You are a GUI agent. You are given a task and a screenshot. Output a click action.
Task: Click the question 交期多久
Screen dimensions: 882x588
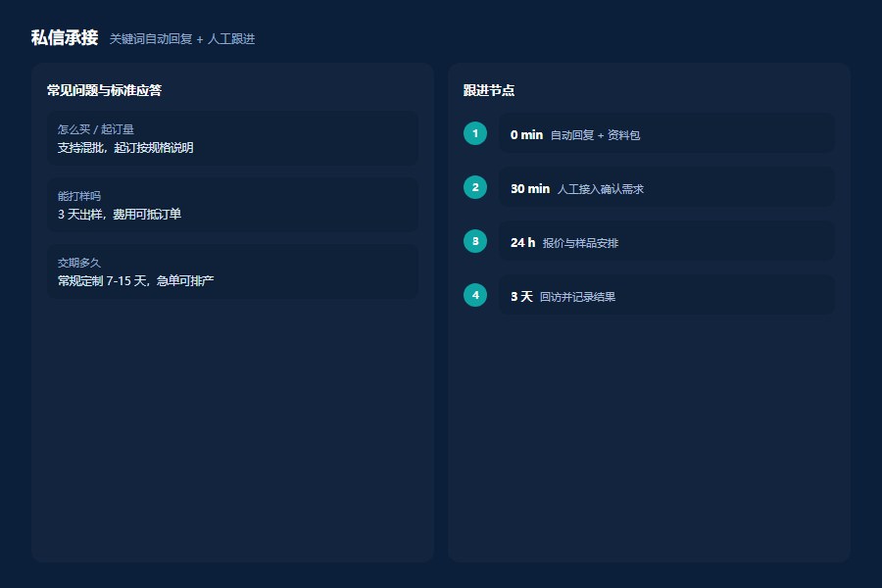[x=79, y=263]
